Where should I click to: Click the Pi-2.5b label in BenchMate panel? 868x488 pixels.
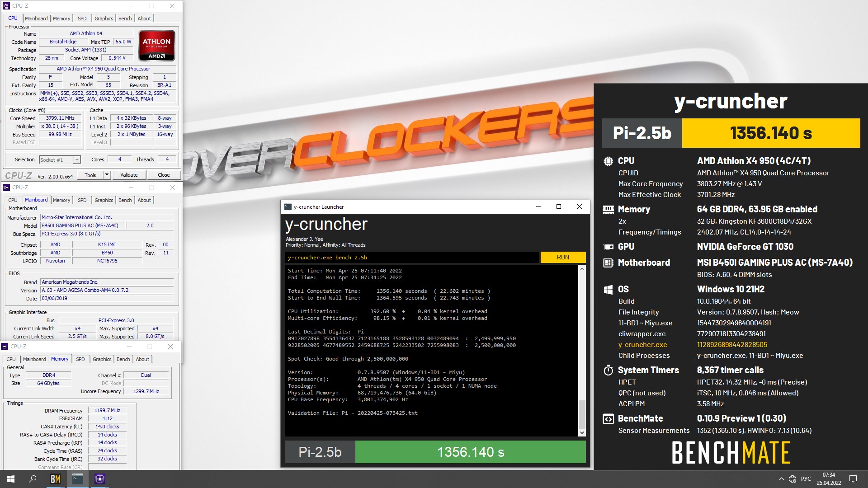(642, 133)
